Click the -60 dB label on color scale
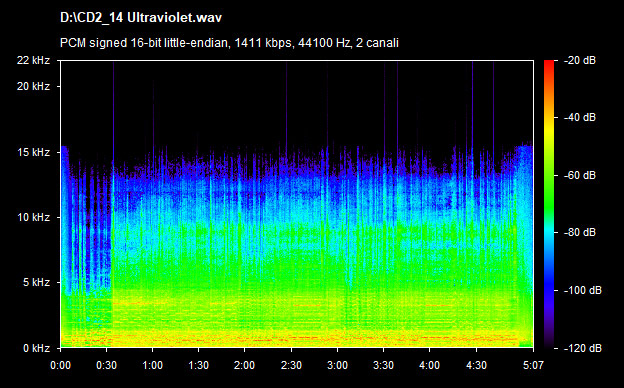The height and width of the screenshot is (388, 624). click(580, 175)
